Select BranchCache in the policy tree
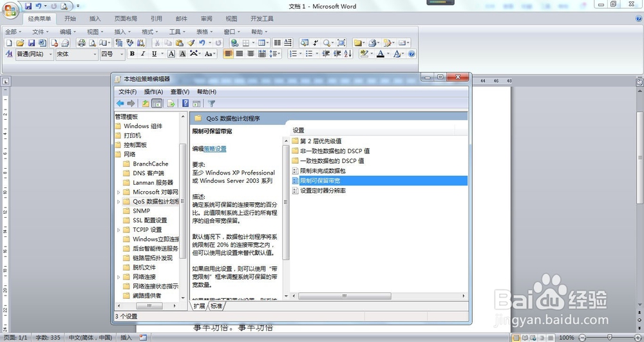 pos(150,164)
